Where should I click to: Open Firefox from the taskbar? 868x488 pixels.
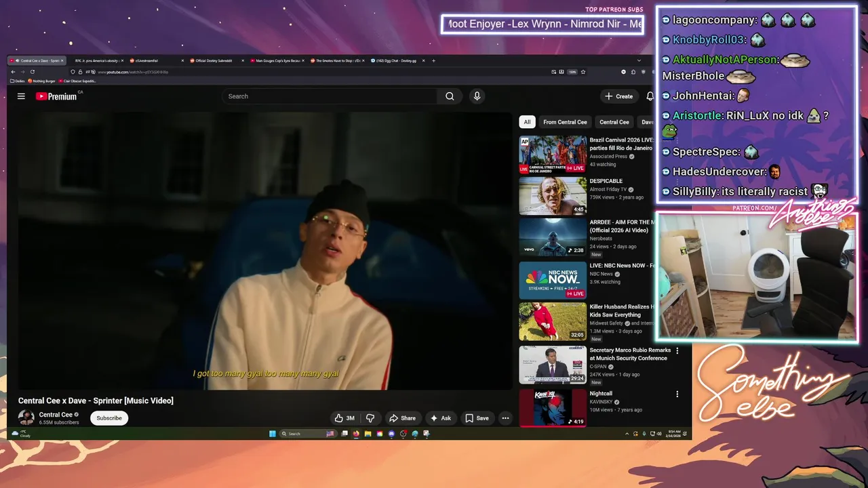click(356, 434)
